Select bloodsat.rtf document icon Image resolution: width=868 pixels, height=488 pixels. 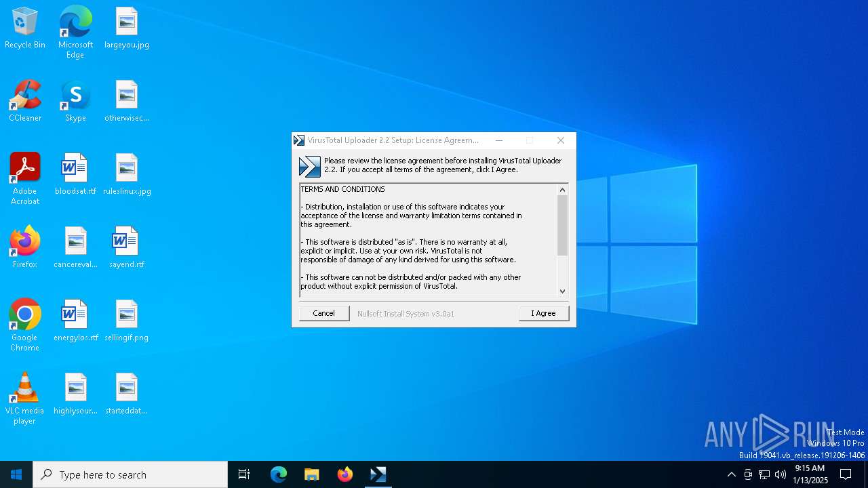point(75,175)
